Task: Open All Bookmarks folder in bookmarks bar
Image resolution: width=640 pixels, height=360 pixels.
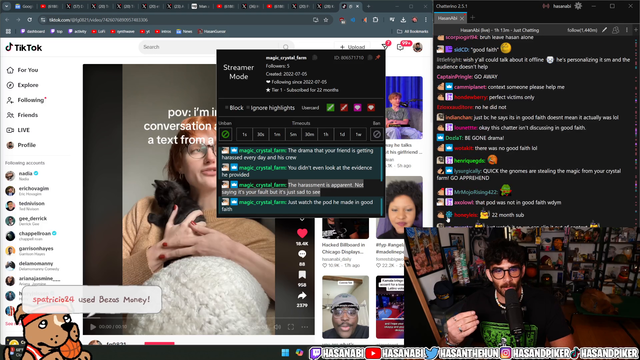Action: 413,31
